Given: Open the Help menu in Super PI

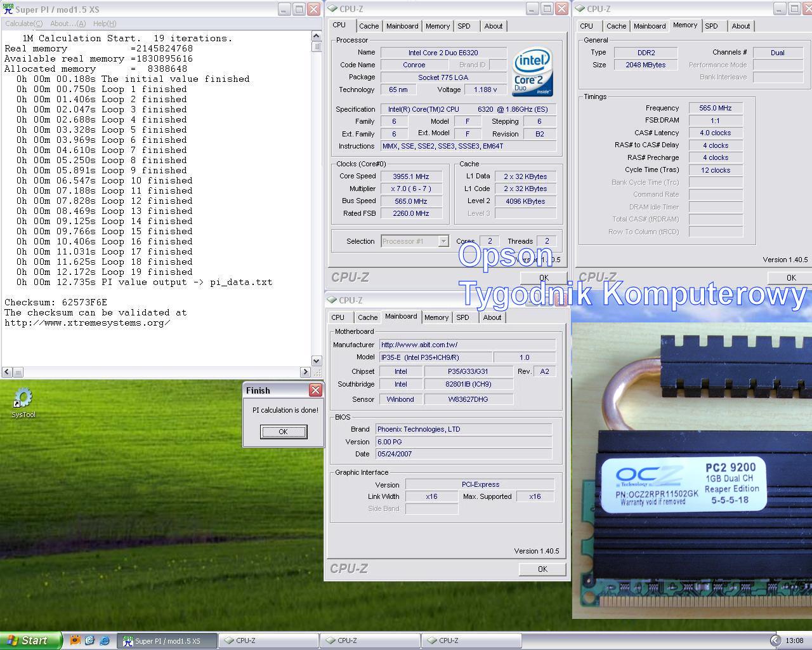Looking at the screenshot, I should pyautogui.click(x=105, y=23).
